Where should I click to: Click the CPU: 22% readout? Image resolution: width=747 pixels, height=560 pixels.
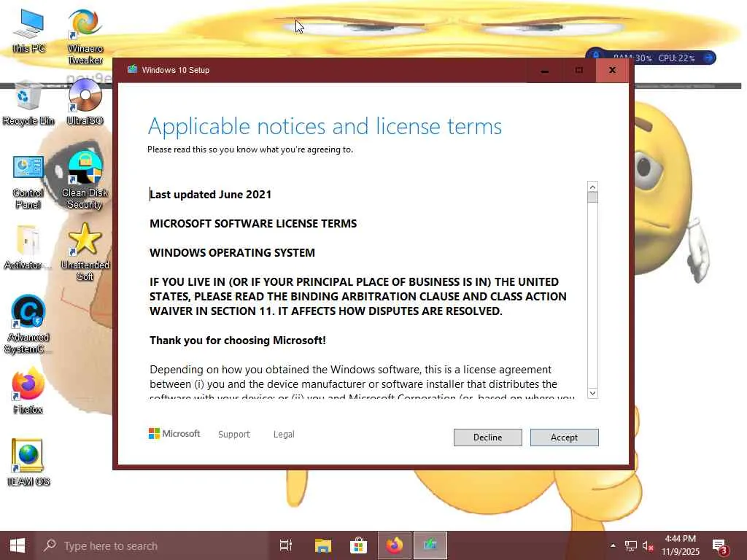676,58
